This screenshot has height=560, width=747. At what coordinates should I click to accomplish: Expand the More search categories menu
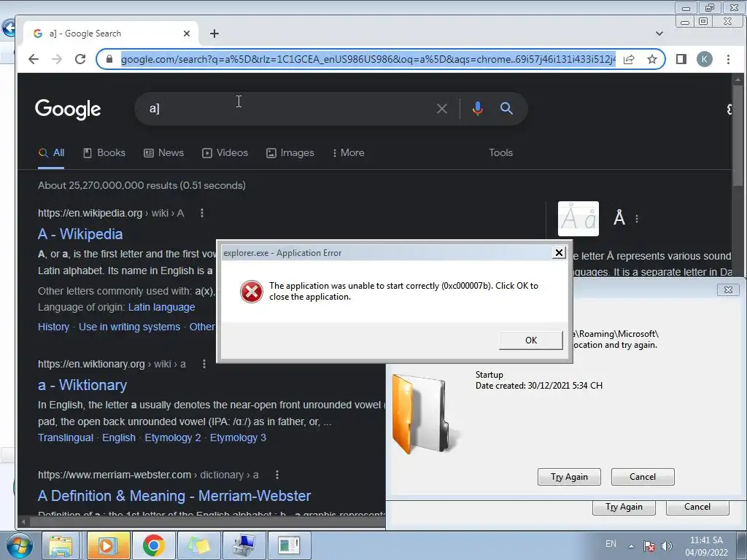pyautogui.click(x=349, y=153)
